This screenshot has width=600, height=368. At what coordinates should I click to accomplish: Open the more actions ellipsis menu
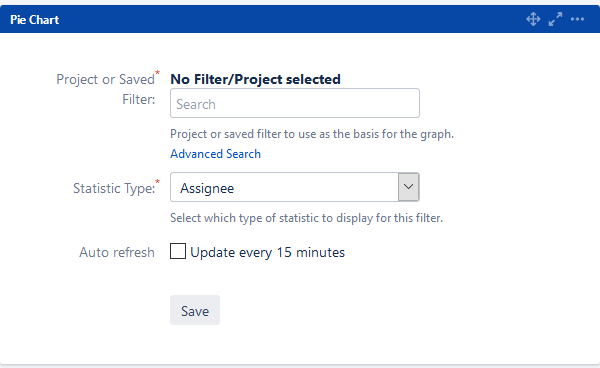point(577,19)
